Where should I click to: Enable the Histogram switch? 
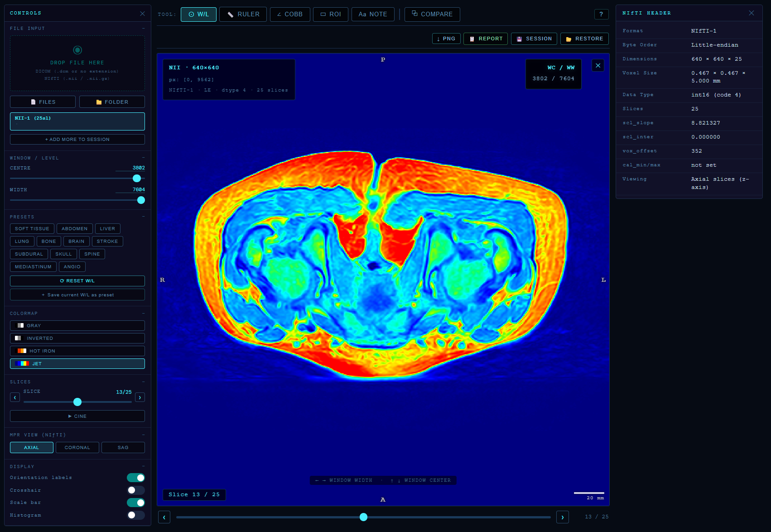coord(136,515)
